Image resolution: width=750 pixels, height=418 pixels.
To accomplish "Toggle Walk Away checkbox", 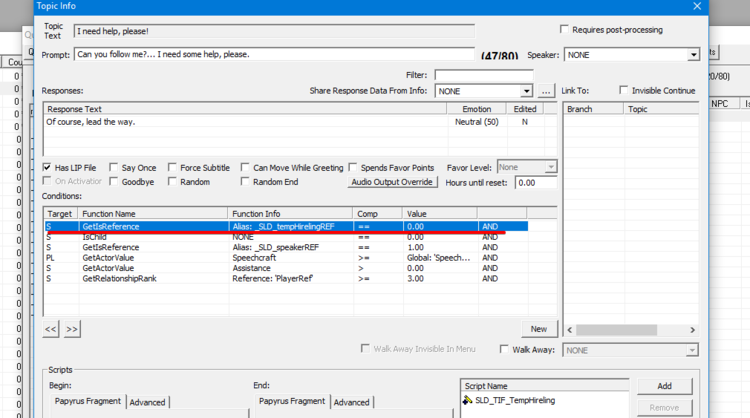I will tap(504, 349).
